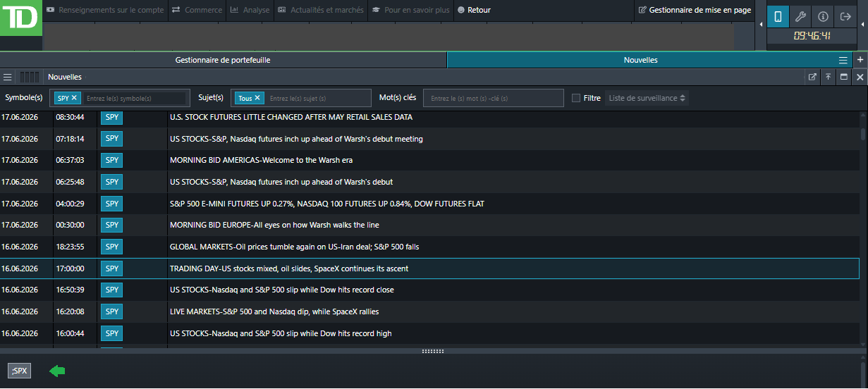Viewport: 868px width, 389px height.
Task: Click the 16.06.2026 date in the 16:20:08 row
Action: click(x=20, y=311)
